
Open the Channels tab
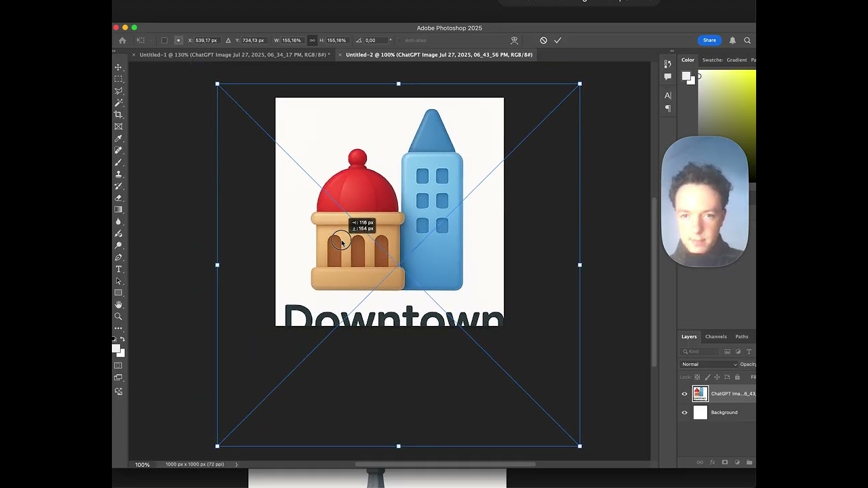(716, 336)
